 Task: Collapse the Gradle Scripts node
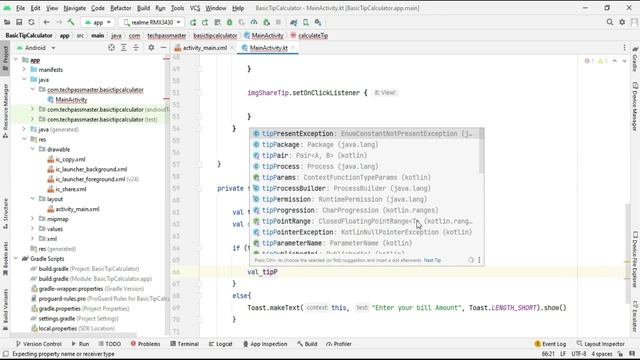[16, 259]
